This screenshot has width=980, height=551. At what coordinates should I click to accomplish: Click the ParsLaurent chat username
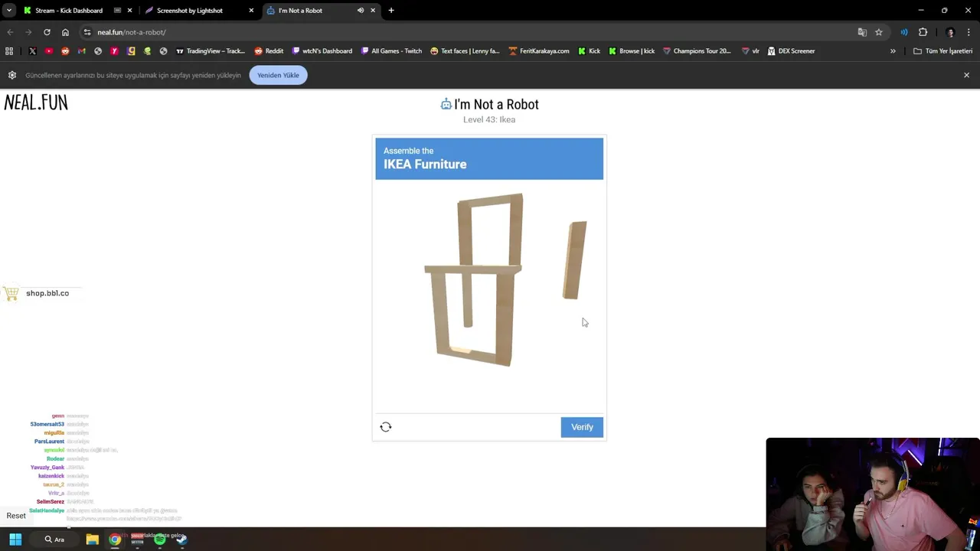(x=49, y=442)
